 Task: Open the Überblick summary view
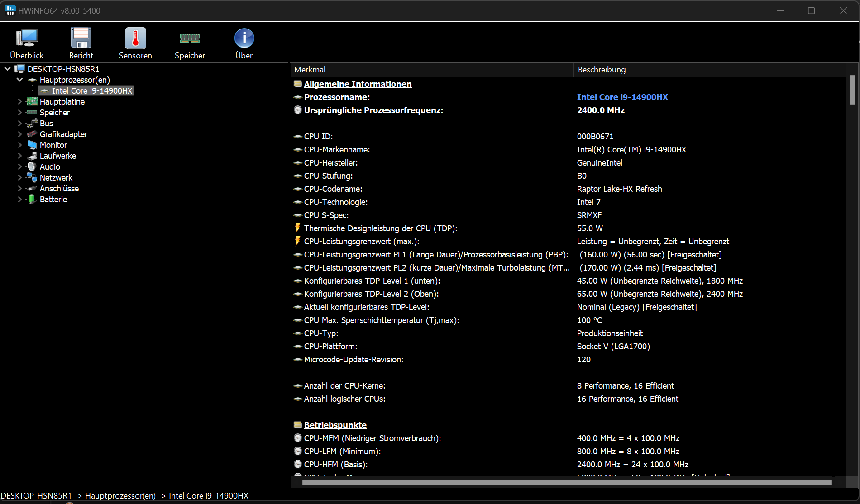27,43
